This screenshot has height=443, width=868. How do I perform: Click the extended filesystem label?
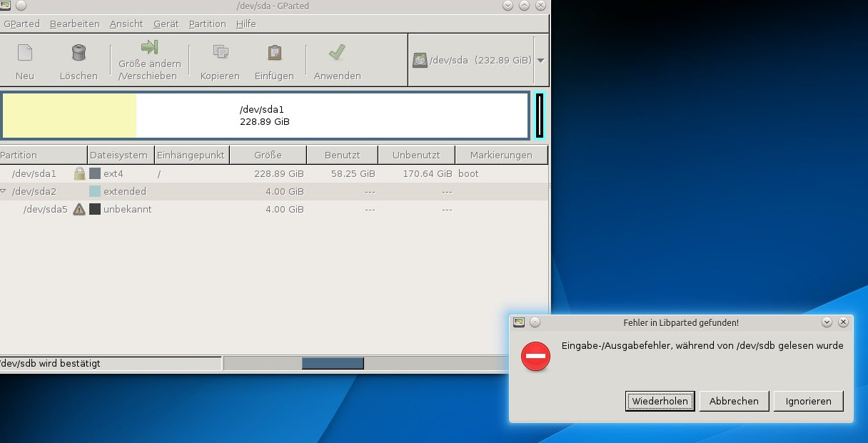pyautogui.click(x=125, y=191)
